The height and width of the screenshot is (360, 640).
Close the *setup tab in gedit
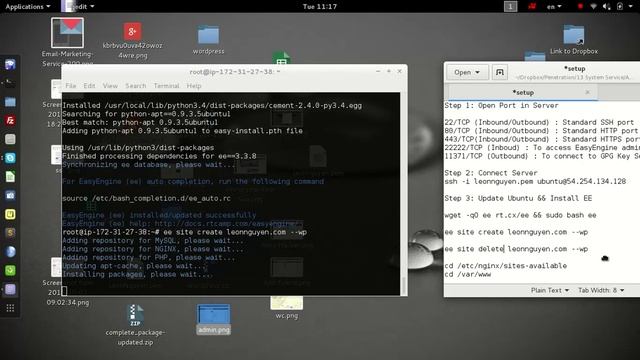[x=587, y=92]
